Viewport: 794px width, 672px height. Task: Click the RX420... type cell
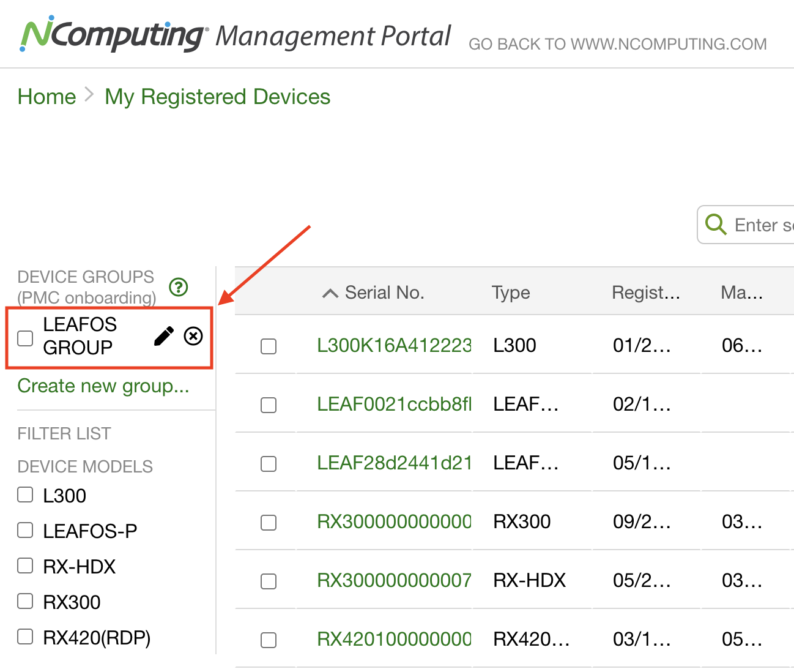coord(532,639)
